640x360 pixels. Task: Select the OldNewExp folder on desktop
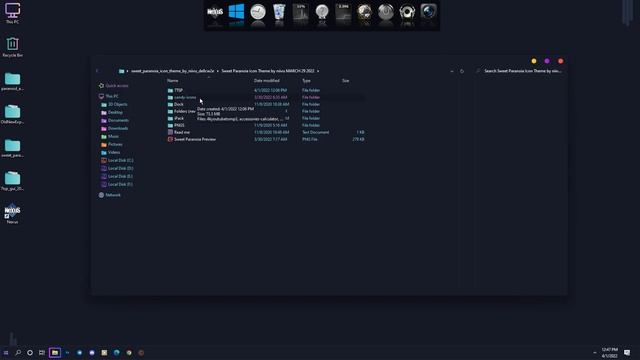pyautogui.click(x=12, y=114)
